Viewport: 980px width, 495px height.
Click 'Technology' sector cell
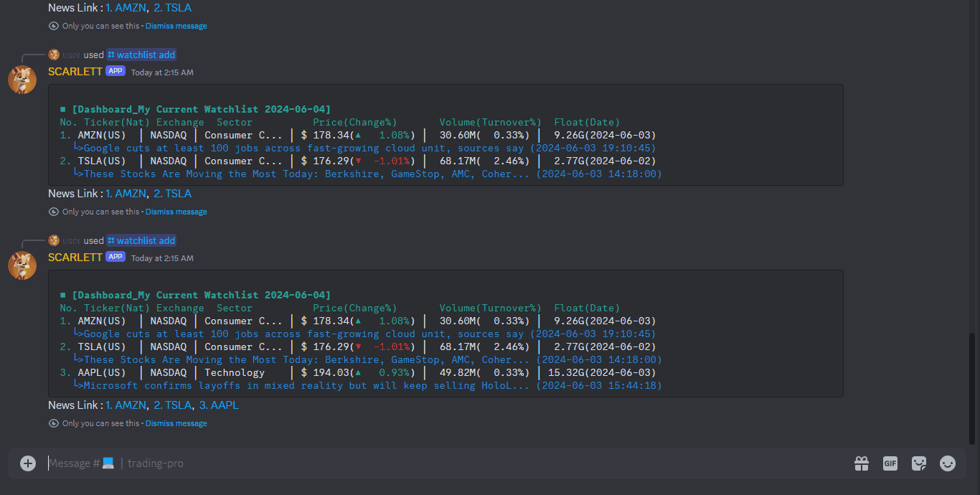point(235,372)
